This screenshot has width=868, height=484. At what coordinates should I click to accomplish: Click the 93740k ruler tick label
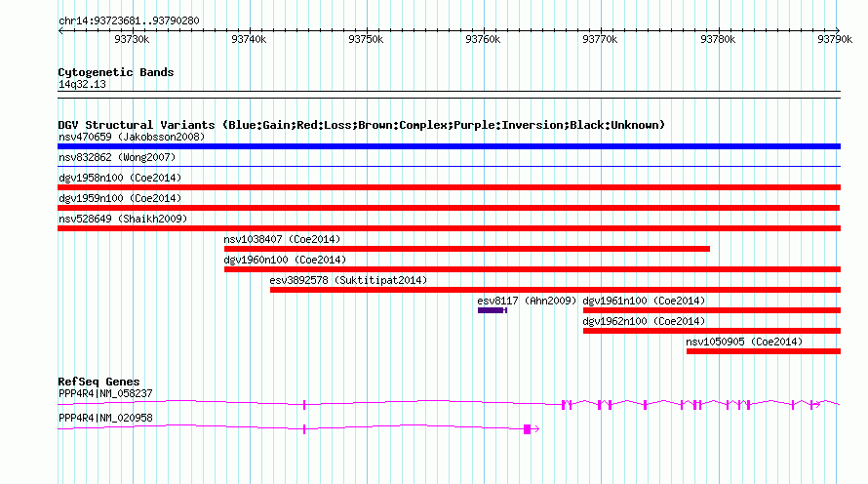tap(249, 40)
